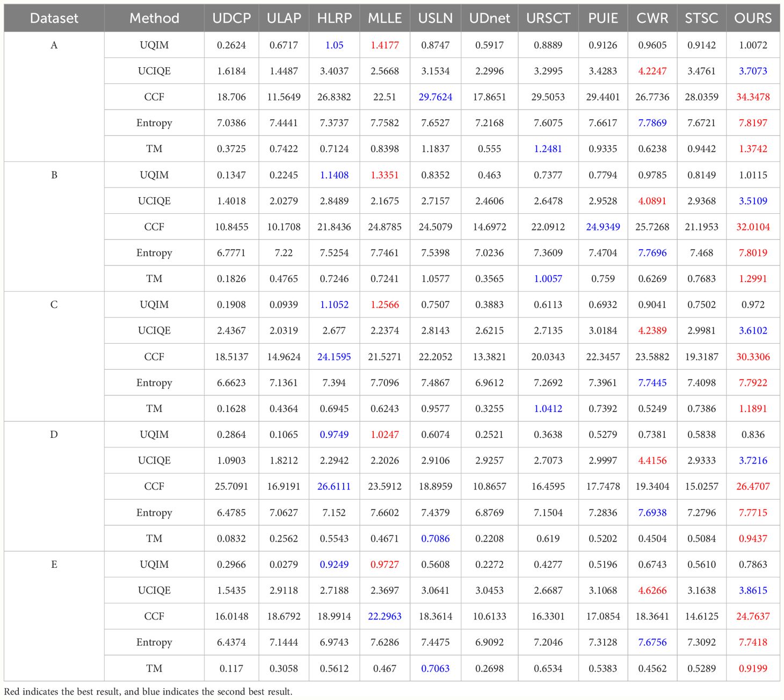Select blue value 0.9749
This screenshot has width=784, height=700.
coord(334,435)
